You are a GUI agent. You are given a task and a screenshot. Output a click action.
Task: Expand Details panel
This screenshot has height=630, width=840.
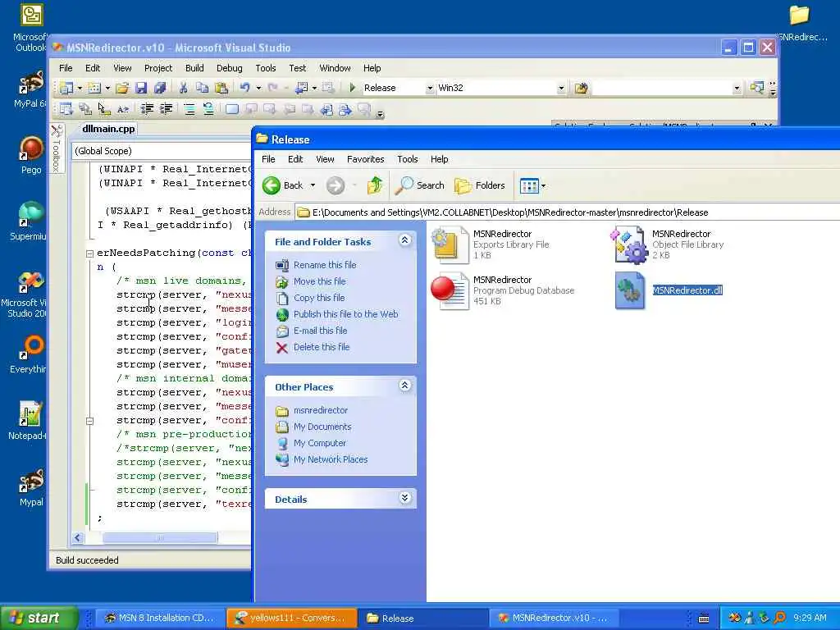tap(405, 498)
